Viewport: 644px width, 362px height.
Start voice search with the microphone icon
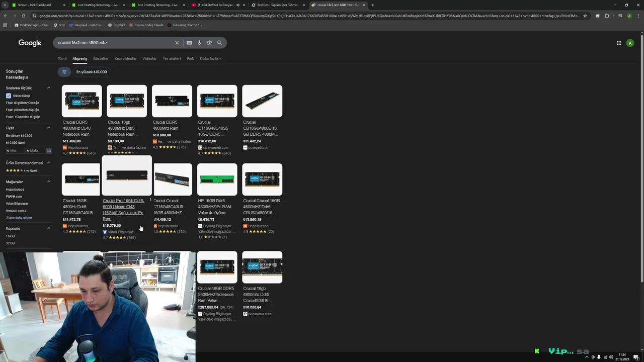(x=199, y=43)
